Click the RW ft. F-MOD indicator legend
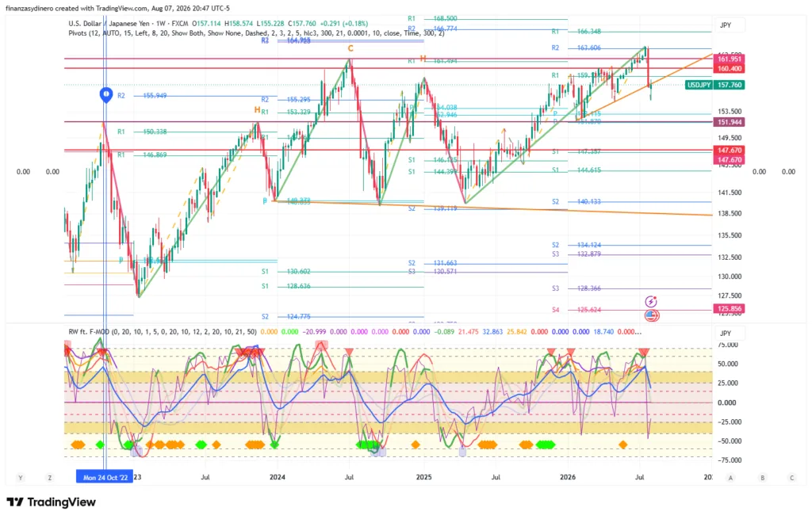Viewport: 812px width, 519px height. point(163,332)
